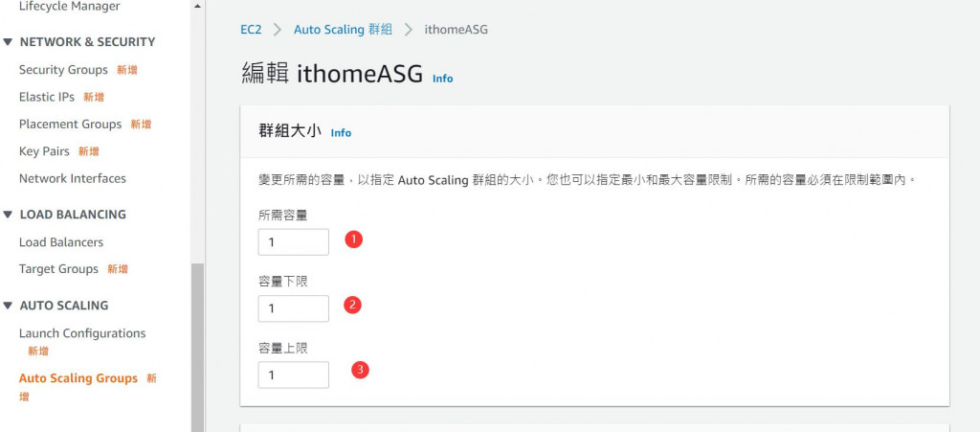Screen dimensions: 980x432
Task: Open Info link beside 編輯 ithomeASG
Action: (x=442, y=79)
